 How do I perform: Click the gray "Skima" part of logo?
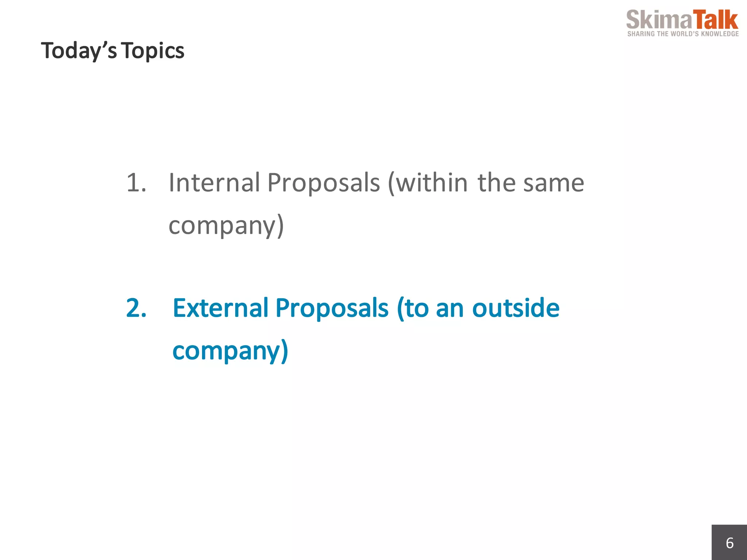pyautogui.click(x=659, y=20)
